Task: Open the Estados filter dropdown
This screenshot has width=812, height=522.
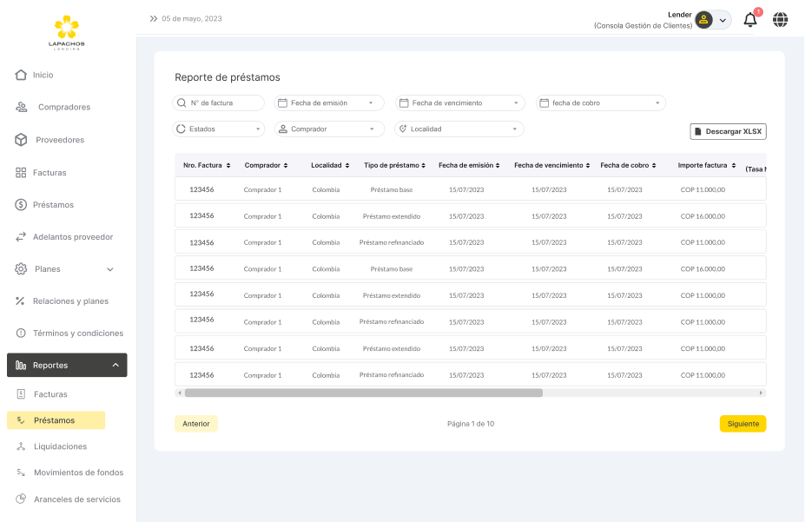Action: [x=219, y=129]
